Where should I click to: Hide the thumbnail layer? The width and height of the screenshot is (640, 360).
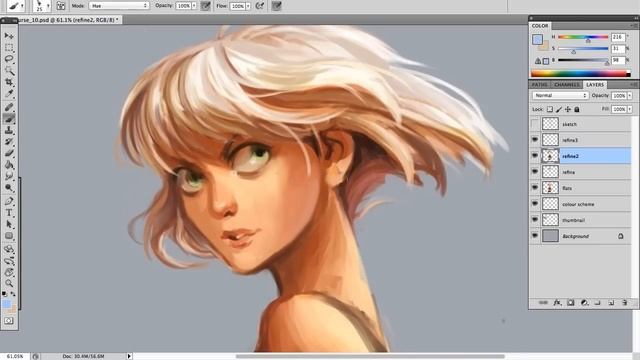[x=535, y=220]
